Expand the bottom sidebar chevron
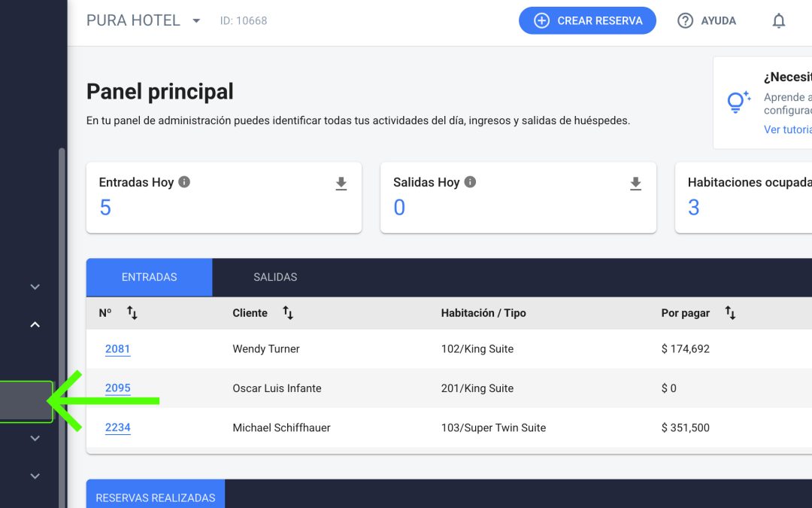 click(35, 476)
